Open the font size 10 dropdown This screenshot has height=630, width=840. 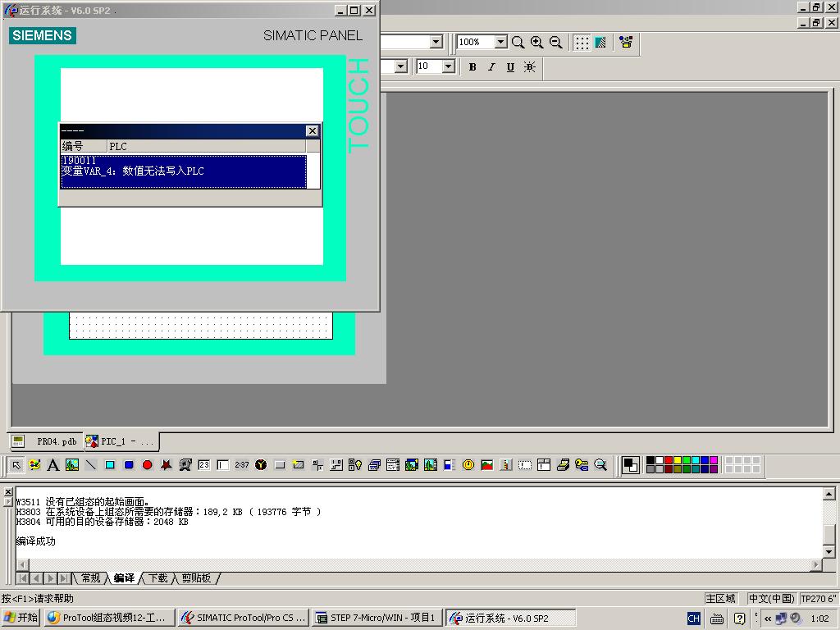point(448,67)
